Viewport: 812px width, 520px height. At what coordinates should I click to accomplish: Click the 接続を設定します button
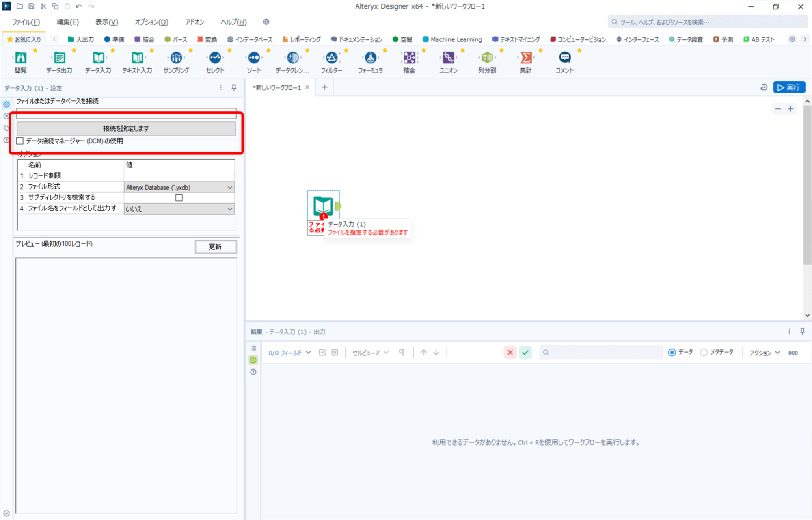[x=126, y=128]
